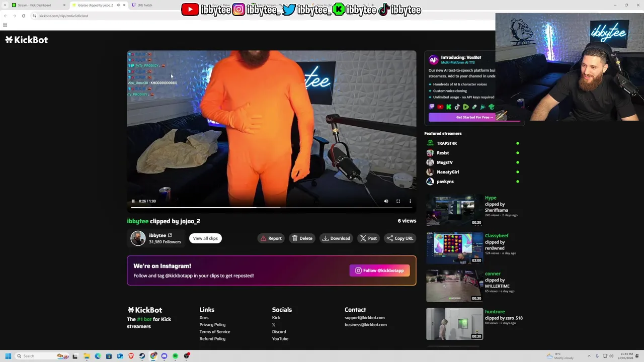Open the YouTube socials link
Viewport: 644px width, 362px height.
click(280, 339)
